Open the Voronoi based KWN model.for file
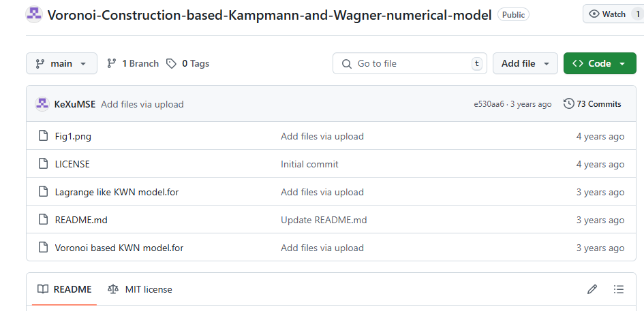Image resolution: width=644 pixels, height=311 pixels. coord(119,248)
